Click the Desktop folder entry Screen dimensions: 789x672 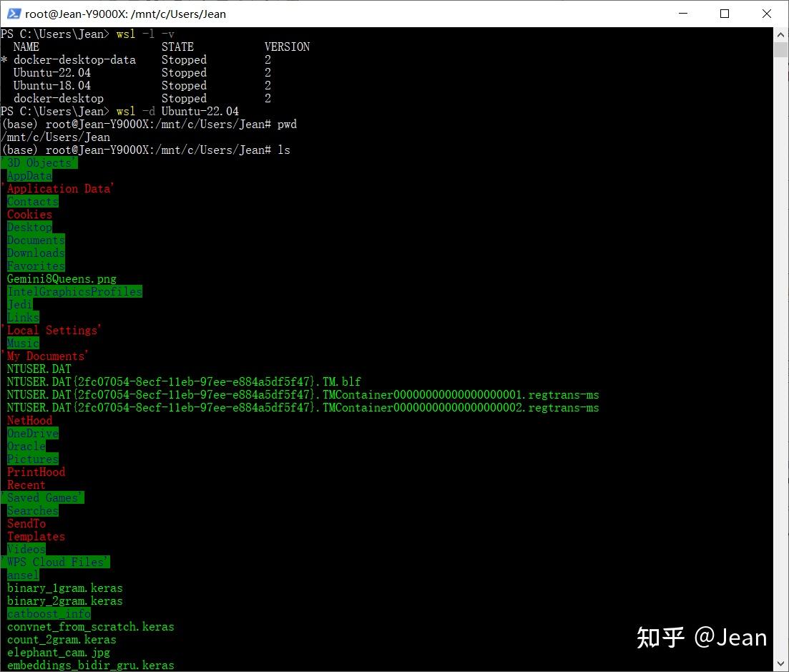point(29,227)
